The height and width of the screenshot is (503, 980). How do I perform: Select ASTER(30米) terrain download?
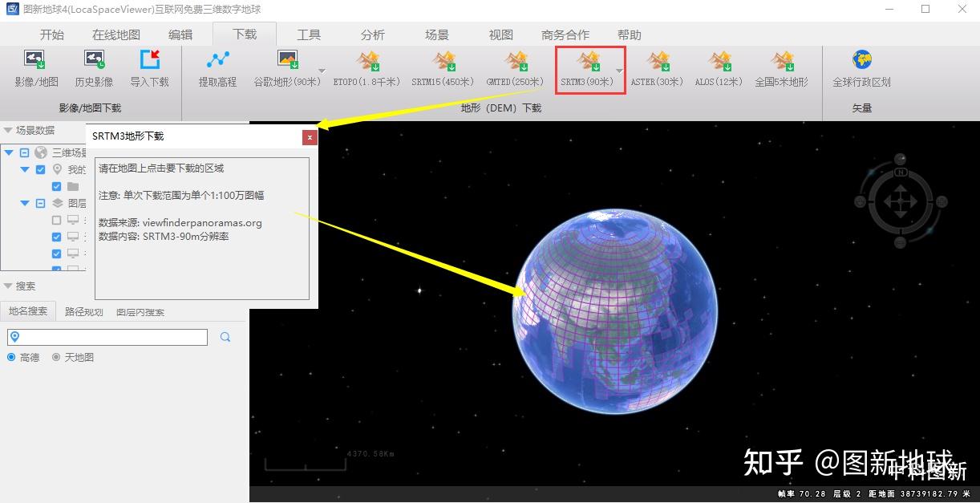(x=657, y=68)
